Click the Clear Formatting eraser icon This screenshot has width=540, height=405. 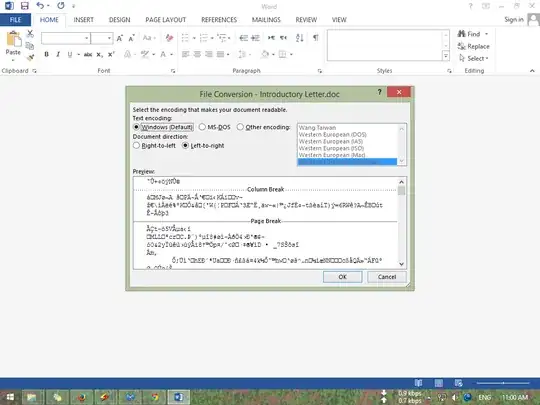coord(169,38)
